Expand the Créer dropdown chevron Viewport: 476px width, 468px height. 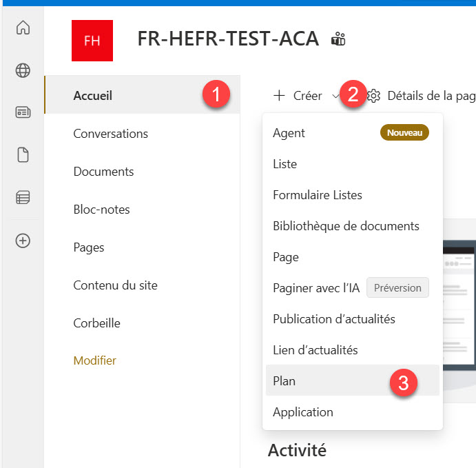tap(335, 96)
